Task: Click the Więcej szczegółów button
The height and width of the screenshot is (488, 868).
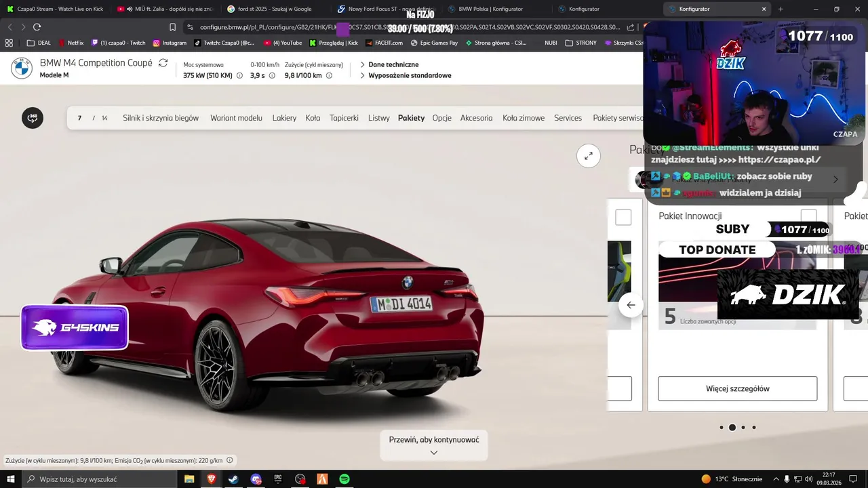Action: (x=737, y=388)
